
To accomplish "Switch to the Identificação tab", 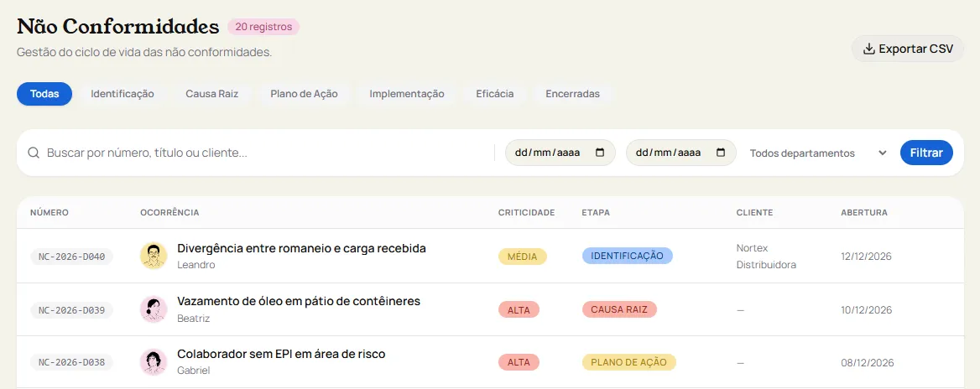I will pyautogui.click(x=122, y=94).
